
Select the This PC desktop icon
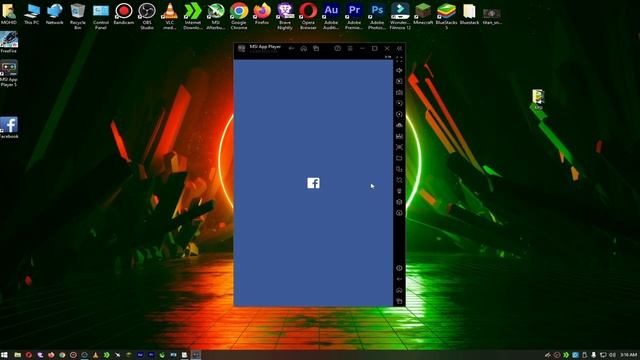point(31,14)
